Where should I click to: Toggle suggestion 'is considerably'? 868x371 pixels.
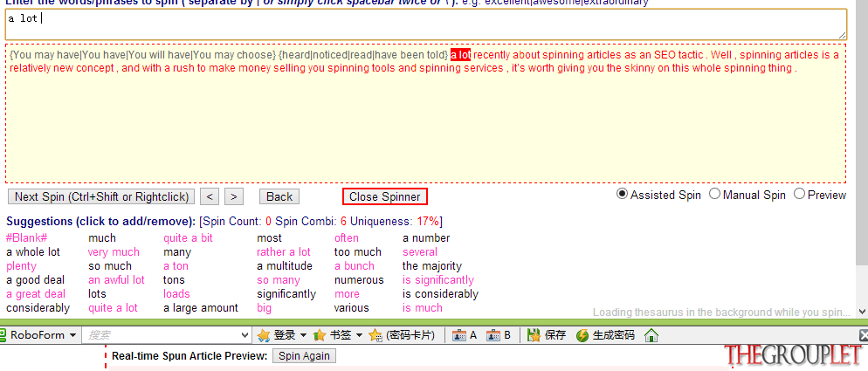click(440, 294)
